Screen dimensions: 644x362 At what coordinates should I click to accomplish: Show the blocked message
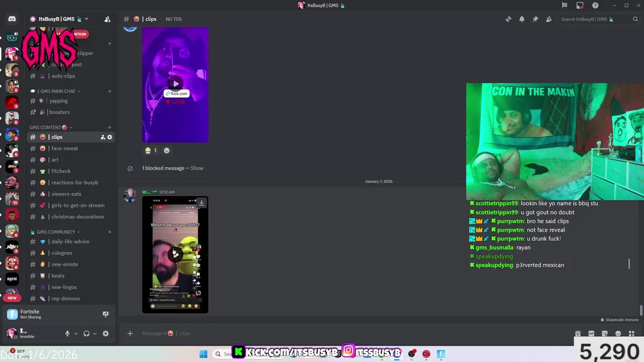point(197,168)
